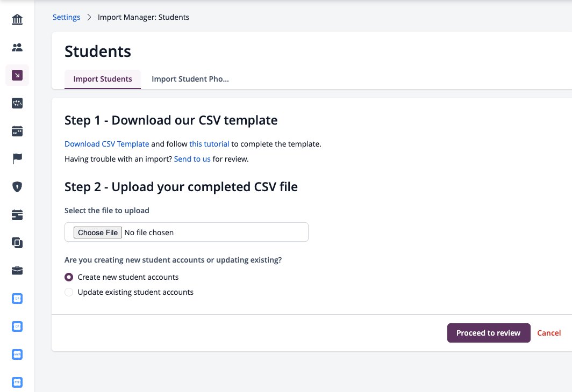The width and height of the screenshot is (572, 392).
Task: Open the Download CSV Template link
Action: tap(107, 144)
